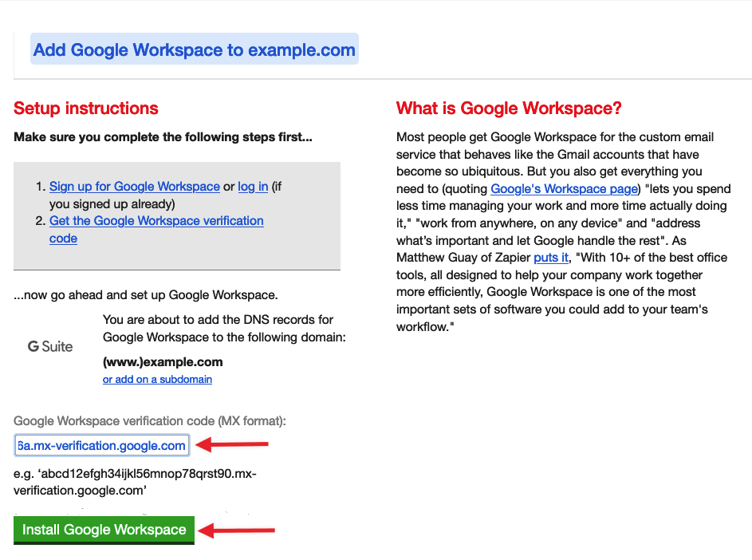
Task: Click 'Make sure you complete the following steps' text
Action: pyautogui.click(x=163, y=137)
